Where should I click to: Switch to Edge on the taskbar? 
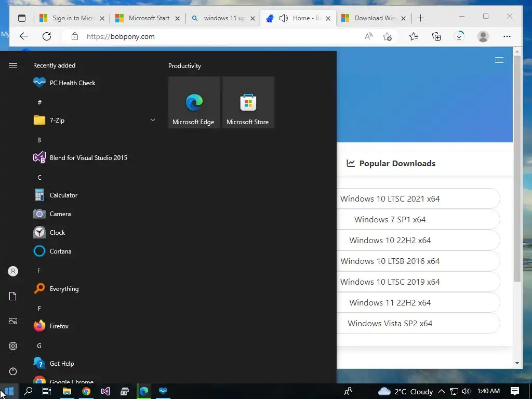(144, 391)
